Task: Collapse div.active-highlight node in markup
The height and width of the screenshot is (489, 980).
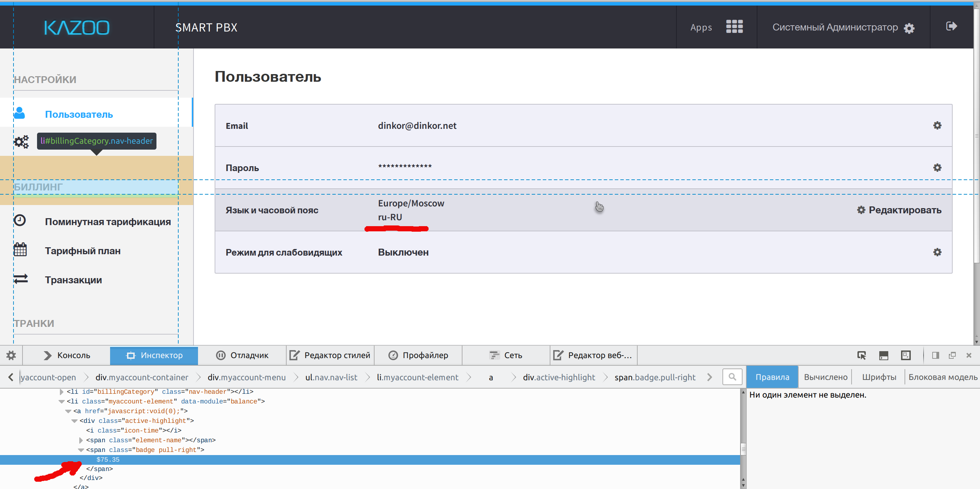Action: (74, 421)
